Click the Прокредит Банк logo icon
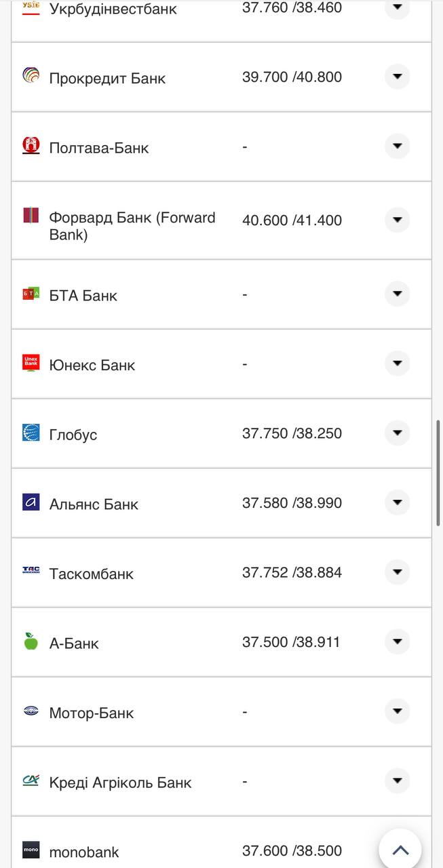Viewport: 443px width, 868px height. [x=31, y=75]
